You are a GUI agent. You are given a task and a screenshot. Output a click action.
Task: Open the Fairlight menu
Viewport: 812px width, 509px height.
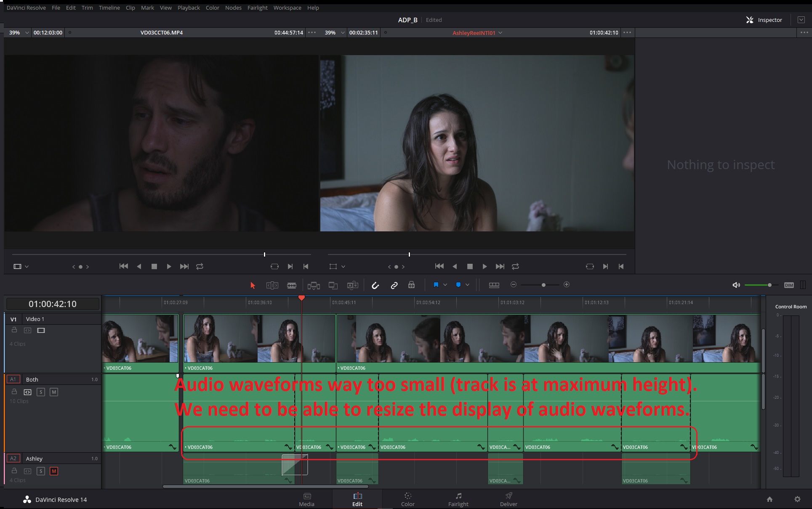point(258,8)
